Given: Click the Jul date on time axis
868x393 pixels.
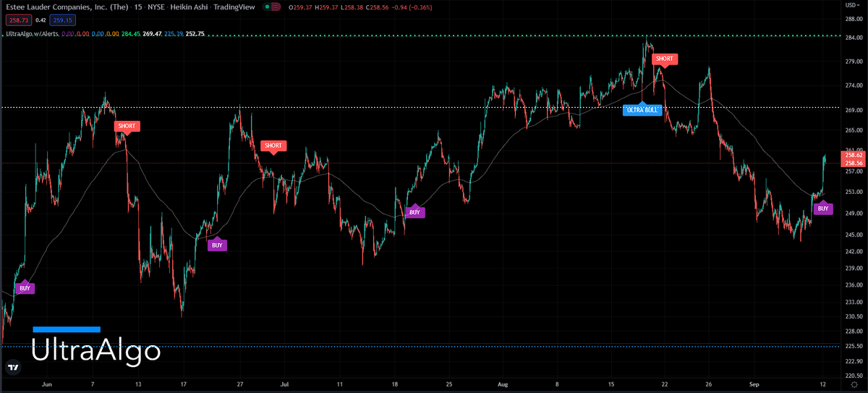Looking at the screenshot, I should [284, 385].
